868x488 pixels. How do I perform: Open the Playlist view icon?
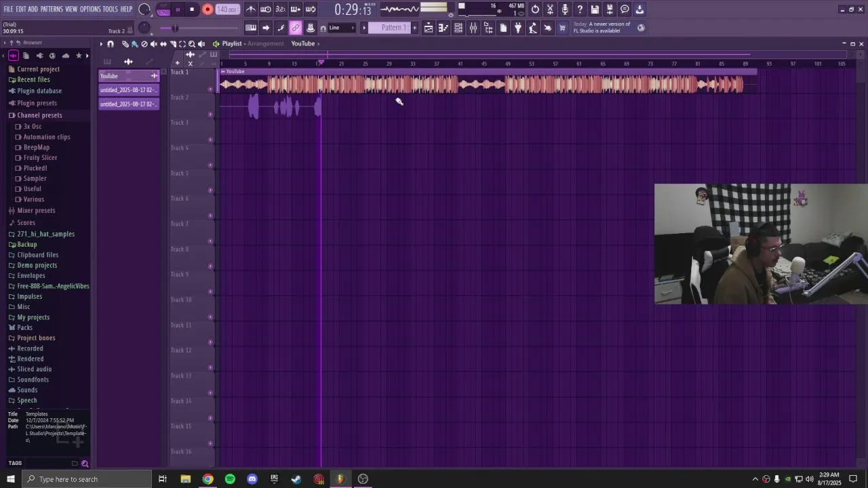tap(429, 28)
